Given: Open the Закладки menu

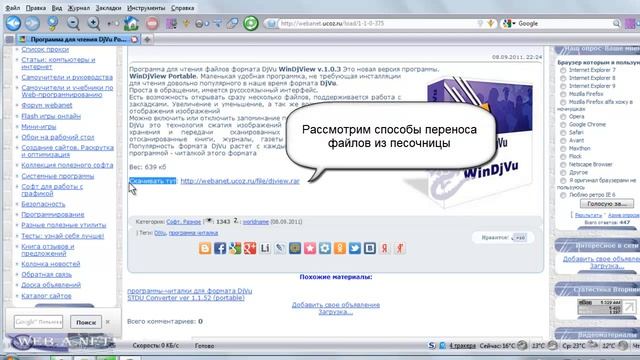Looking at the screenshot, I should pyautogui.click(x=108, y=8).
